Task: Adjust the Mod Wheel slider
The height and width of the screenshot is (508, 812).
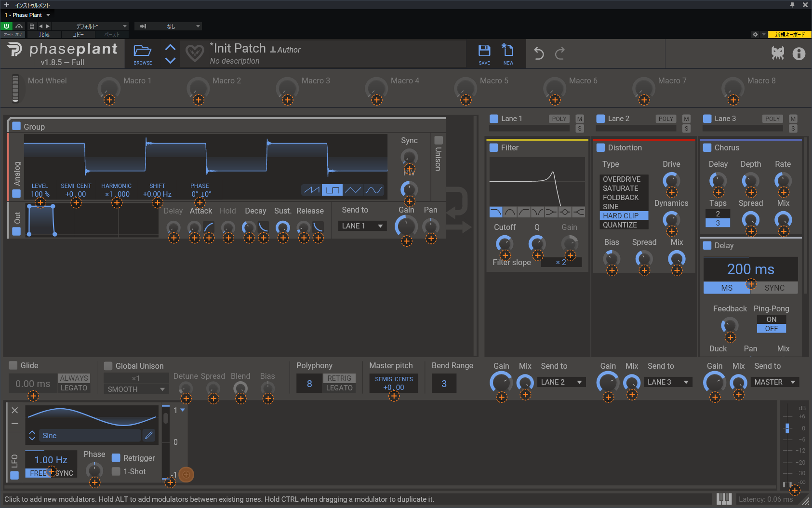Action: (x=15, y=89)
